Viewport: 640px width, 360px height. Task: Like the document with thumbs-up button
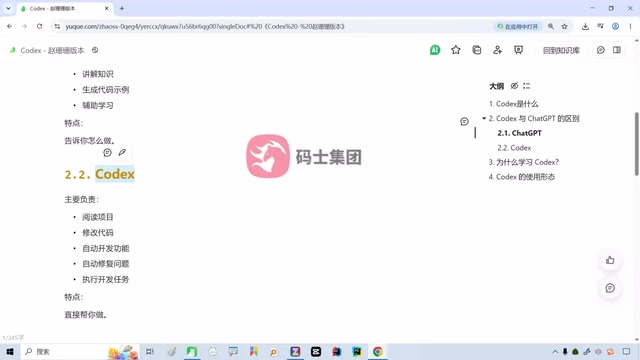(x=610, y=260)
